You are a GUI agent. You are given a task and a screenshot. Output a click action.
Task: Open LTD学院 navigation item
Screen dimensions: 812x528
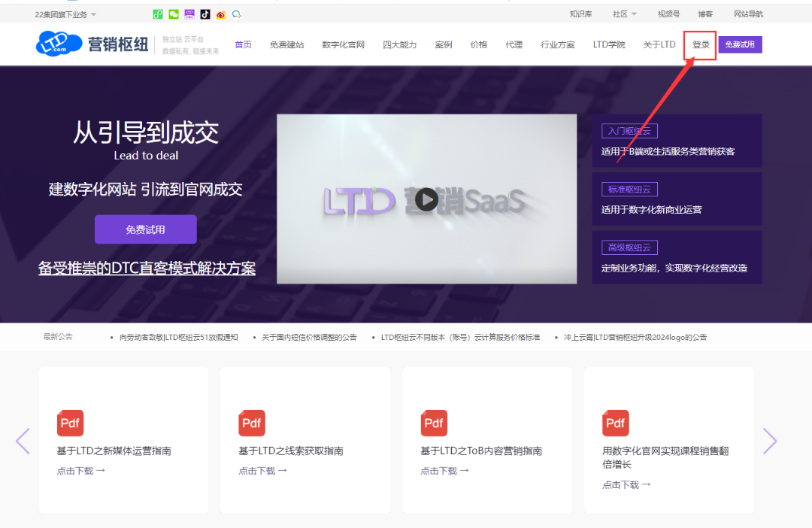[x=609, y=44]
